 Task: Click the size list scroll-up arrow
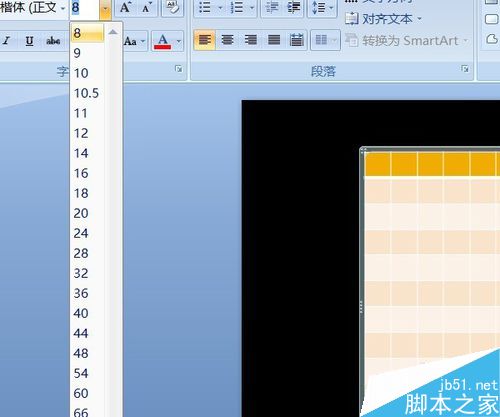[113, 32]
